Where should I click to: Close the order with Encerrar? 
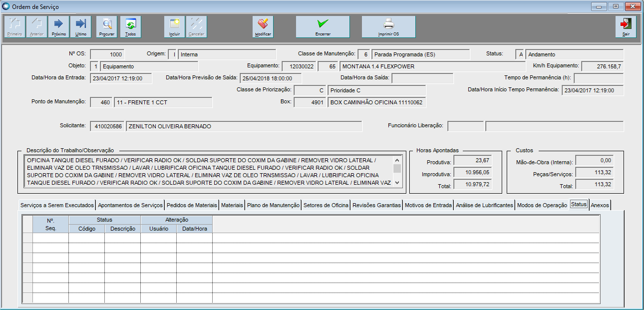click(x=323, y=27)
